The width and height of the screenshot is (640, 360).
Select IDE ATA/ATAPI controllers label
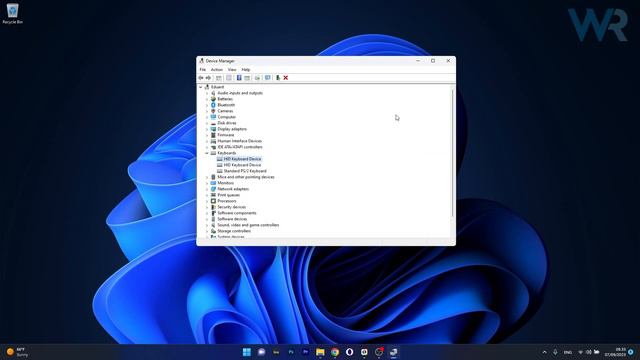click(240, 147)
